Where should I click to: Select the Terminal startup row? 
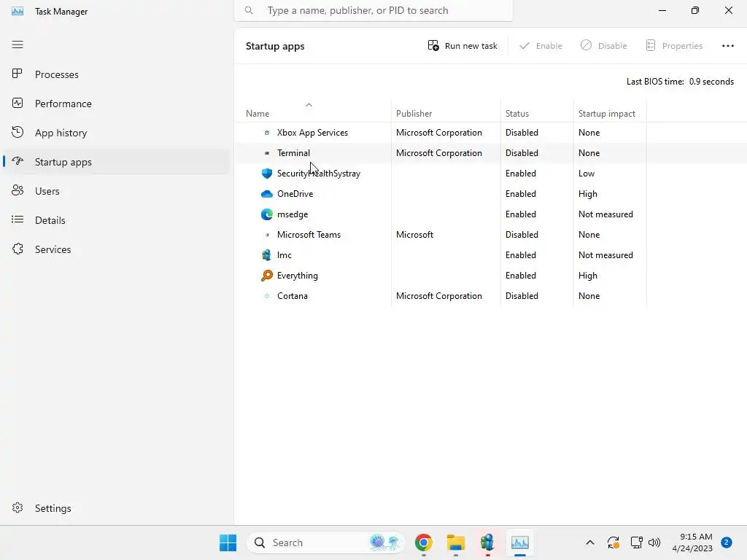pyautogui.click(x=491, y=153)
